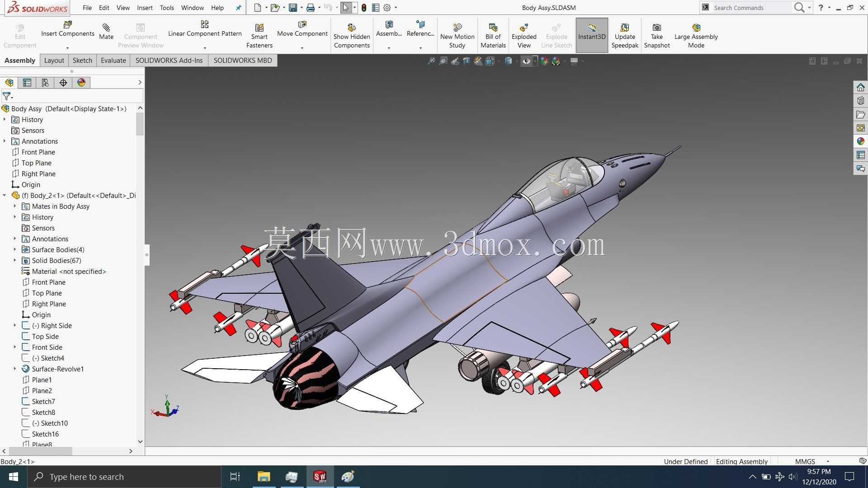Switch to the Evaluate tab

[113, 60]
